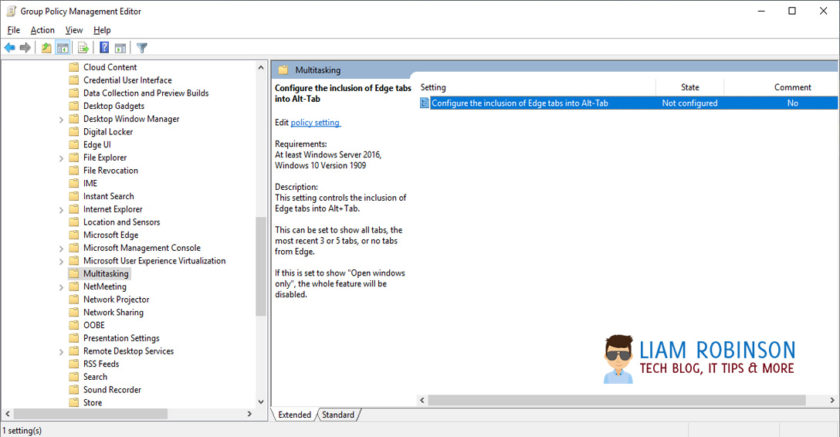
Task: Switch to the Standard tab
Action: pos(338,415)
